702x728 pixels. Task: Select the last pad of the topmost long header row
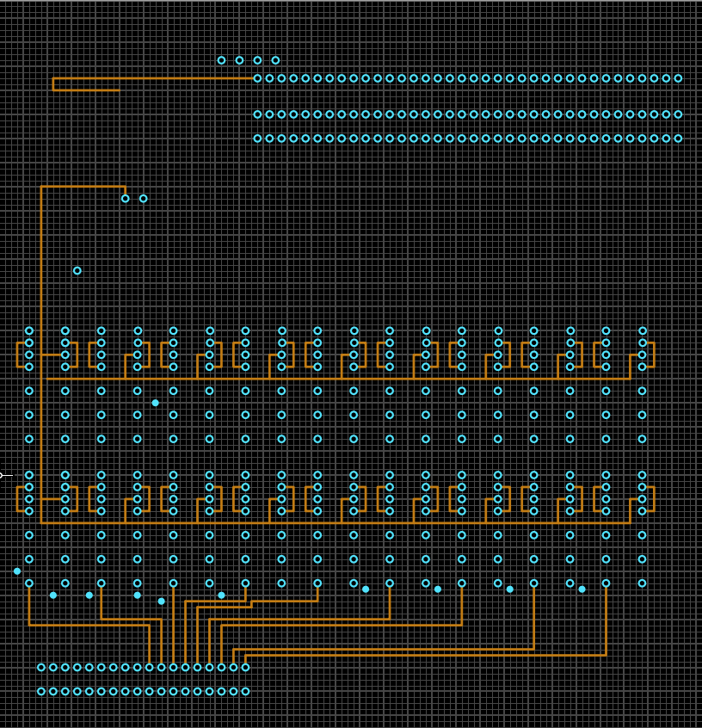pyautogui.click(x=678, y=78)
